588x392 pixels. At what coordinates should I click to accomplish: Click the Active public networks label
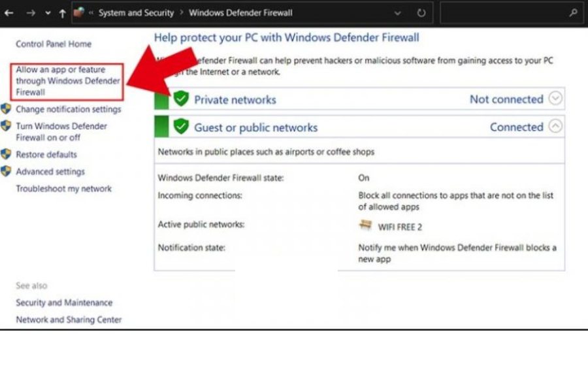pyautogui.click(x=201, y=224)
